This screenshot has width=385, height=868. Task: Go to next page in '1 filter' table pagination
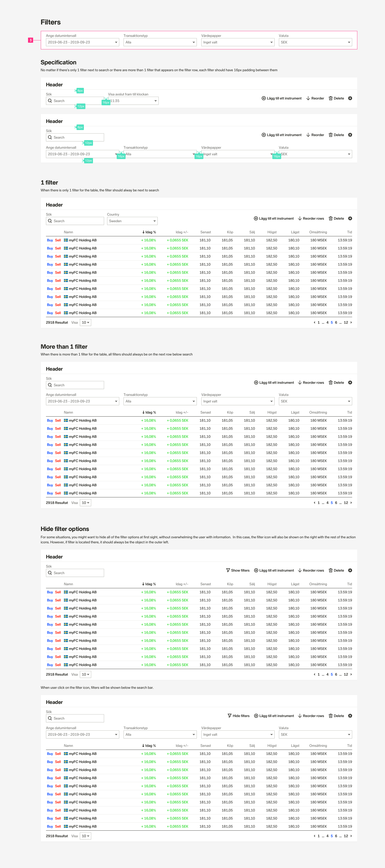pos(351,322)
